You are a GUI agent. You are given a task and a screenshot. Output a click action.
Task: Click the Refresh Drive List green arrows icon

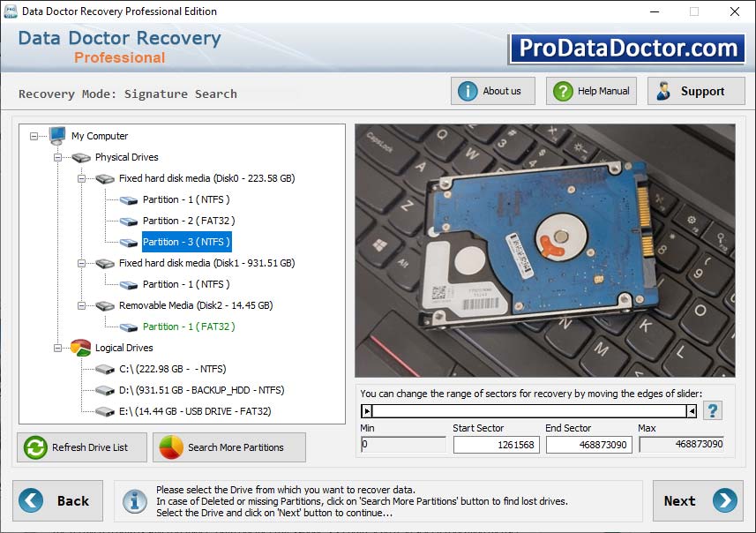tap(34, 447)
